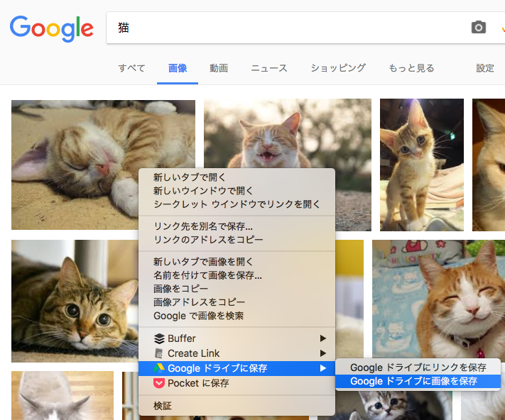505x420 pixels.
Task: Expand the Google ドライブに保存 submenu arrow
Action: click(323, 368)
